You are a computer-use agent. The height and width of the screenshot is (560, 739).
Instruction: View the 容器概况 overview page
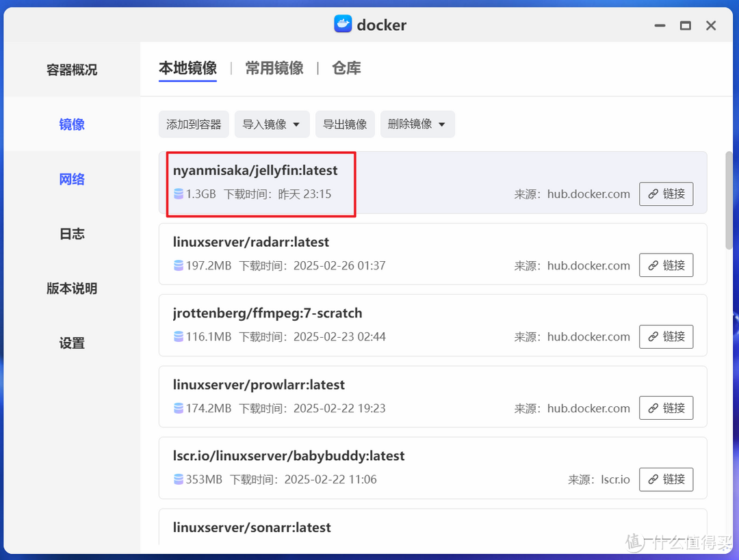tap(72, 68)
